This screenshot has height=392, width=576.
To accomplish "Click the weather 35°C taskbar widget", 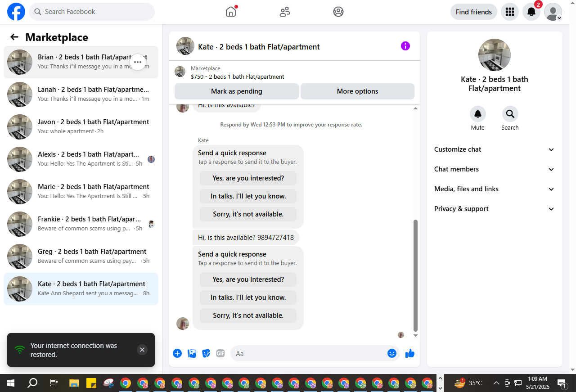I will pyautogui.click(x=468, y=383).
